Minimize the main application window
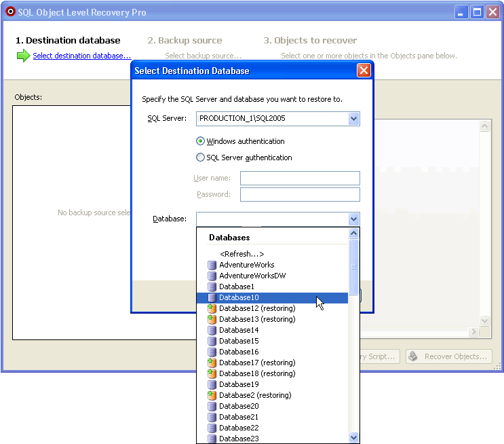This screenshot has width=504, height=444. pos(461,12)
